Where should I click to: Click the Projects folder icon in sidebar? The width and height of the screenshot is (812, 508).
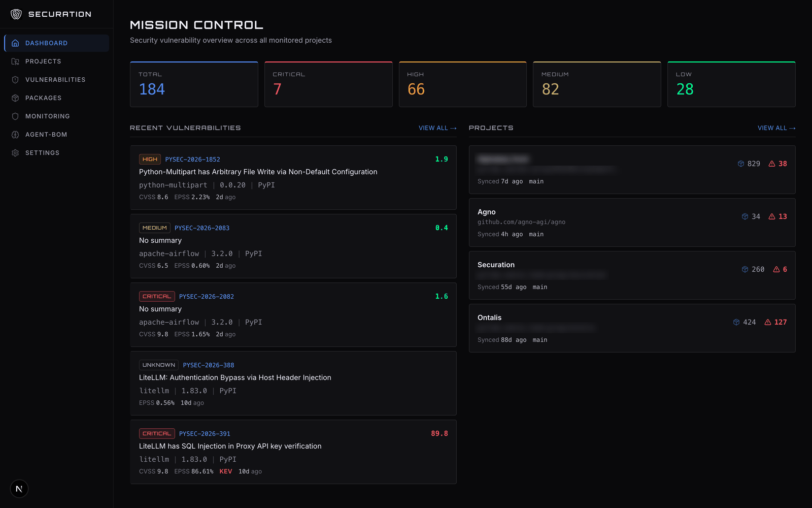coord(15,61)
